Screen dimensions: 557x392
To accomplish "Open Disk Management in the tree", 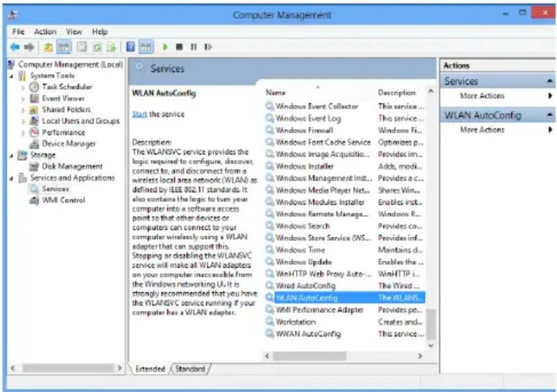I will (x=72, y=166).
